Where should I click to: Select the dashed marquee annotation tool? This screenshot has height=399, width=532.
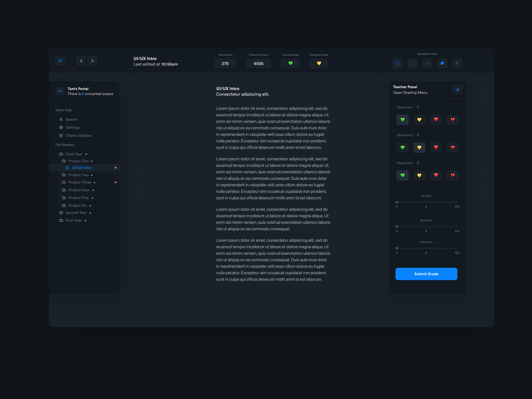(412, 64)
